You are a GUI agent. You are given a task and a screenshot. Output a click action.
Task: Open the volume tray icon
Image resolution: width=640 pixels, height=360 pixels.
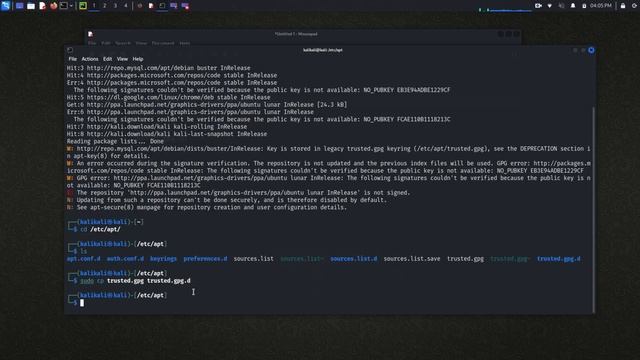[x=561, y=6]
